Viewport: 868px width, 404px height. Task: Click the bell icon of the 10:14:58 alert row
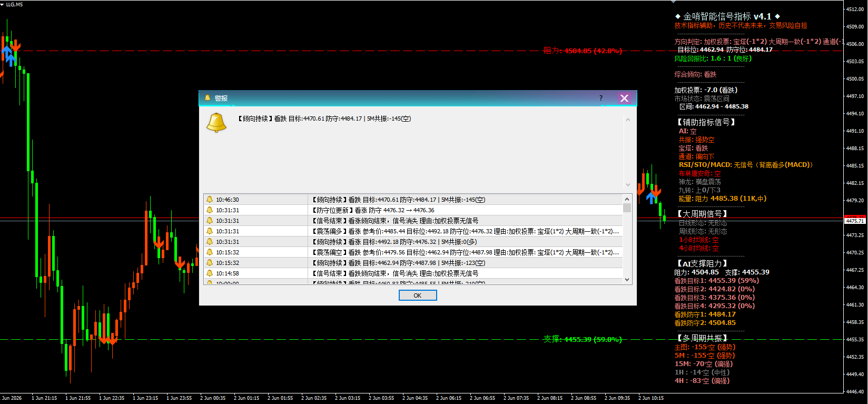tap(210, 273)
